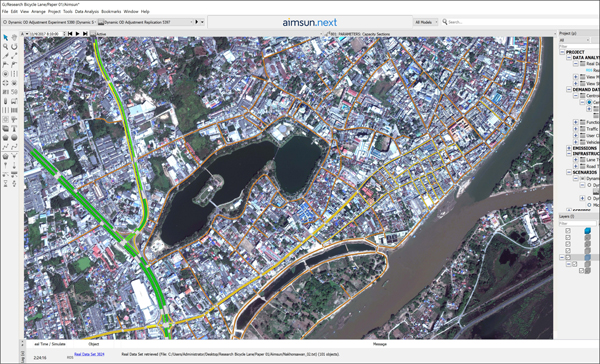The width and height of the screenshot is (600, 364).
Task: Activate the Pan hand tool
Action: point(14,38)
